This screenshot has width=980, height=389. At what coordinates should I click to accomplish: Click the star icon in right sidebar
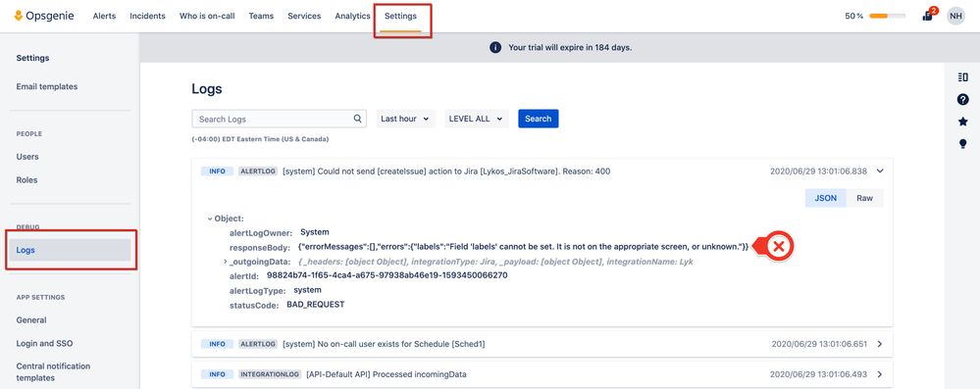pyautogui.click(x=962, y=122)
